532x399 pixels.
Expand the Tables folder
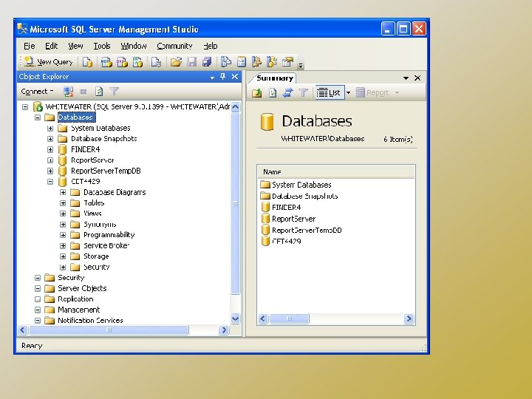click(63, 203)
